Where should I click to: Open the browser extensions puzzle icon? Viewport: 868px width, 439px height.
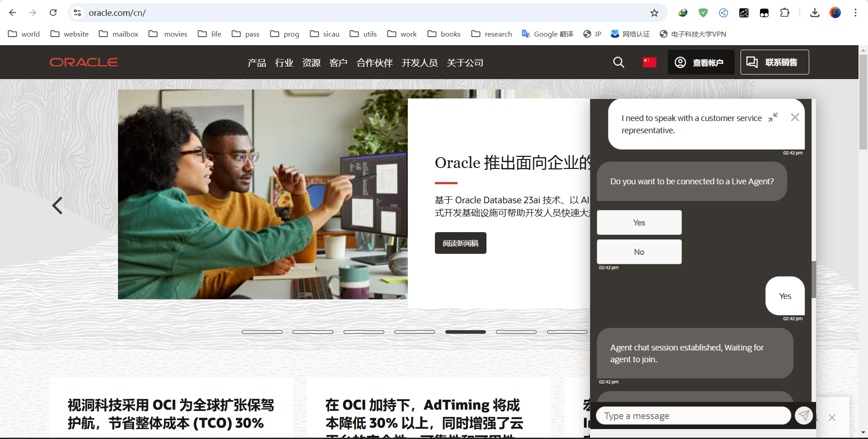click(785, 13)
